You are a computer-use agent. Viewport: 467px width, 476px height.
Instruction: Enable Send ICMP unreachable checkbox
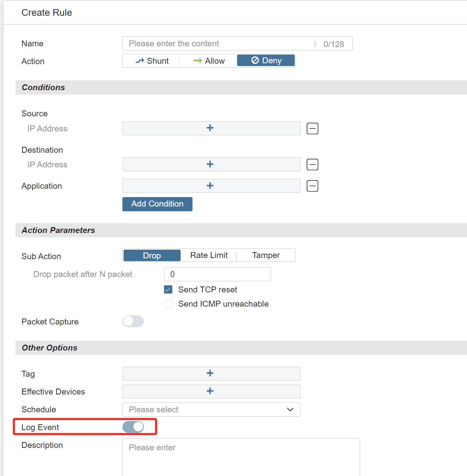(168, 304)
